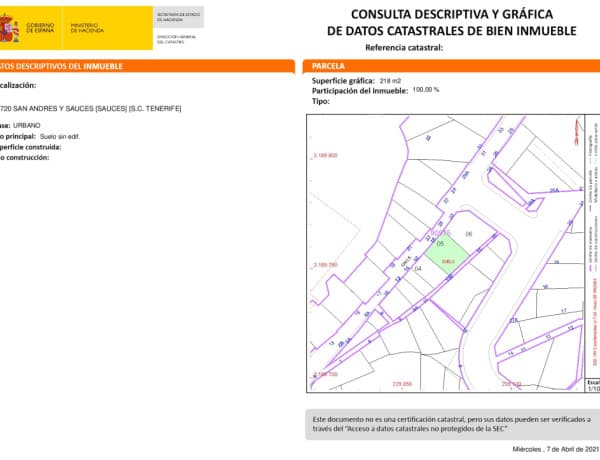
Task: Click the 'Localización:' label
Action: click(18, 85)
